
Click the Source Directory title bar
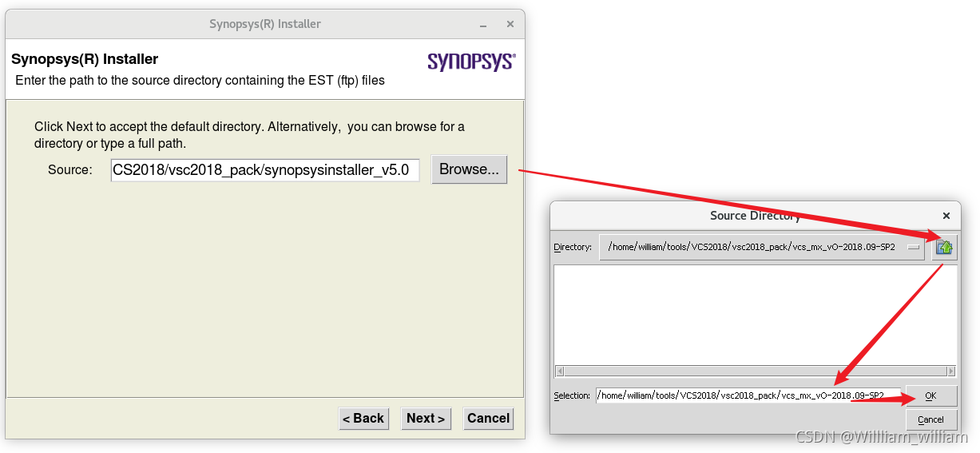click(755, 216)
